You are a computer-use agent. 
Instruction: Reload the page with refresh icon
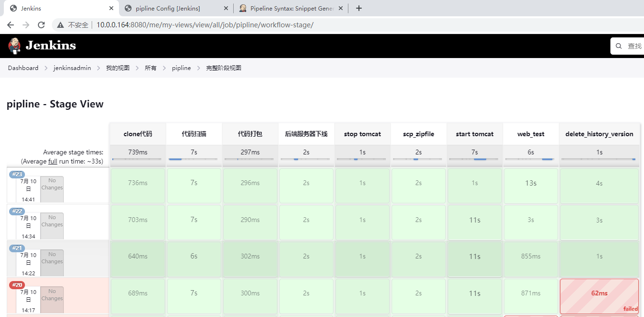click(41, 25)
